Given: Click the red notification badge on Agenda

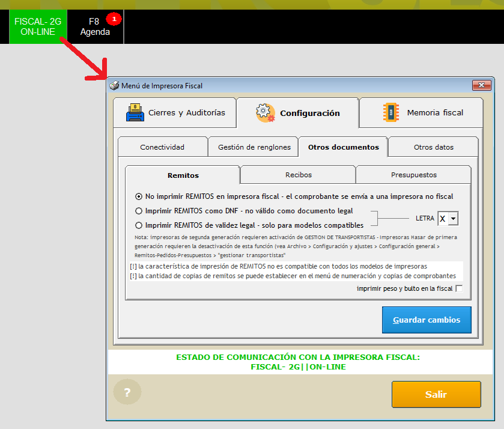Looking at the screenshot, I should pos(114,19).
